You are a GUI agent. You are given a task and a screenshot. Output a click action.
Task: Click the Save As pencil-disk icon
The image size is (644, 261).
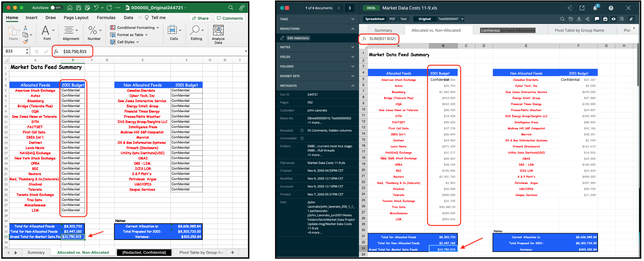coord(88,8)
